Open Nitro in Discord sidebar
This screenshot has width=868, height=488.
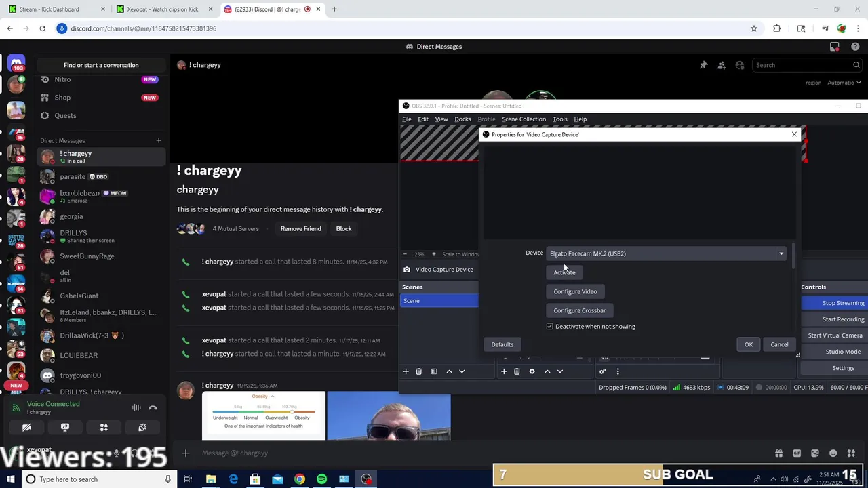[101, 79]
